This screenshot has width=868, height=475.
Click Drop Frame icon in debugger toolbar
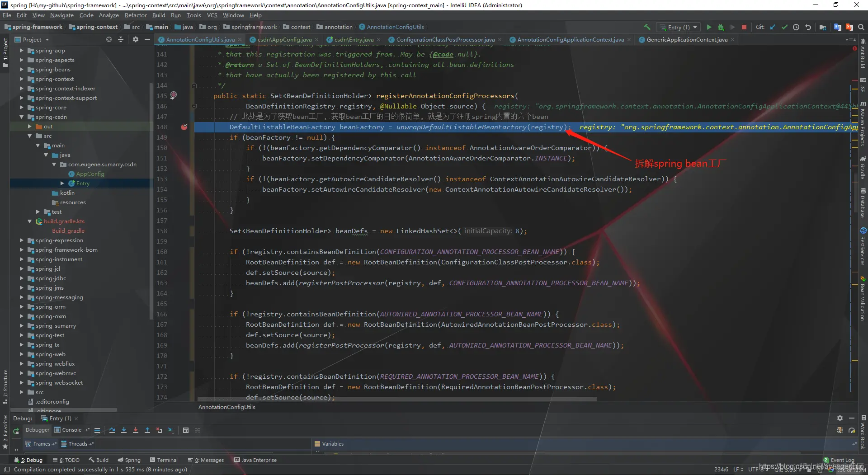(159, 430)
